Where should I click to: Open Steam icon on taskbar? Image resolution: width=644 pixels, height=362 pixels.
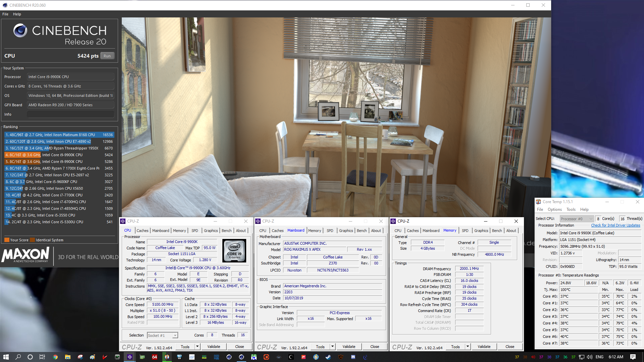point(328,357)
